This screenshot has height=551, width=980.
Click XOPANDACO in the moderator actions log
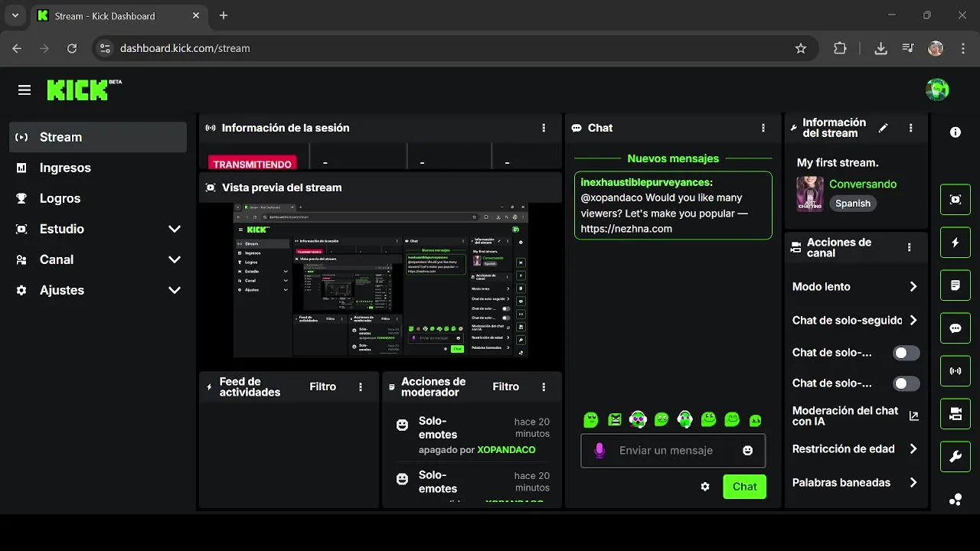506,450
